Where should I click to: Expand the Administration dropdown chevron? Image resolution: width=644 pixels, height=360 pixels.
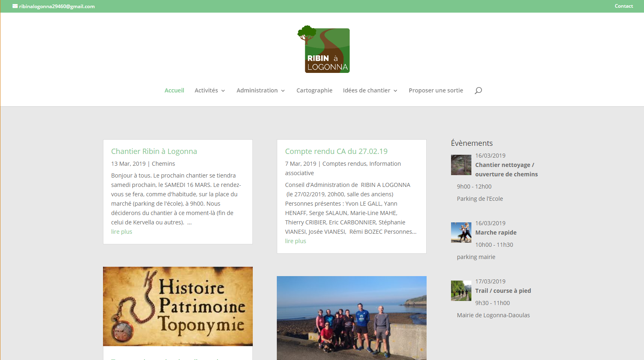283,91
